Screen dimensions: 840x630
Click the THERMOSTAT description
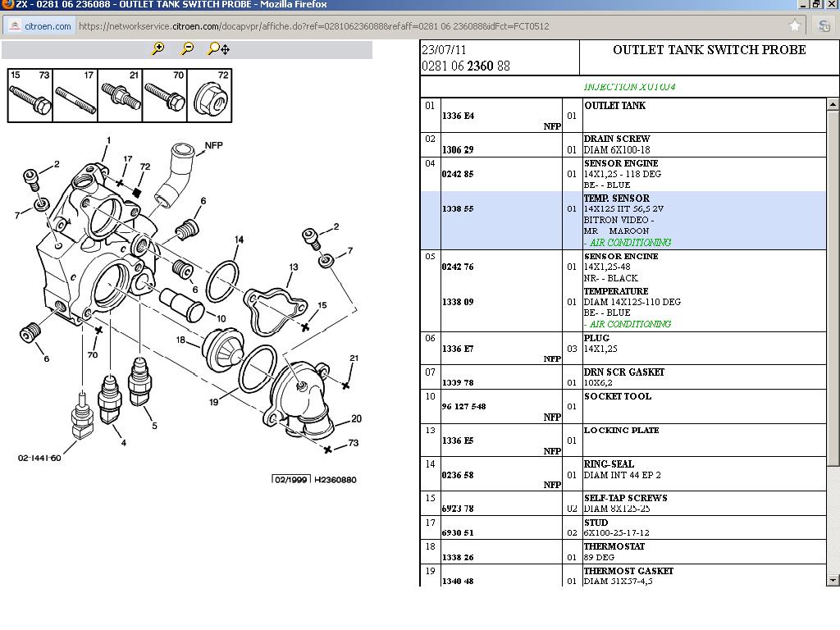[x=614, y=546]
